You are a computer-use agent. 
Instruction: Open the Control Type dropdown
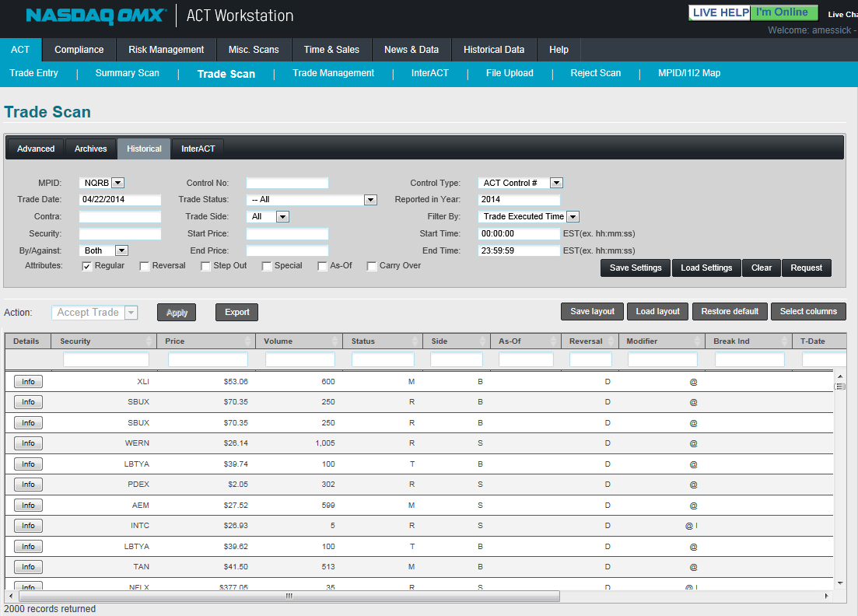(520, 183)
